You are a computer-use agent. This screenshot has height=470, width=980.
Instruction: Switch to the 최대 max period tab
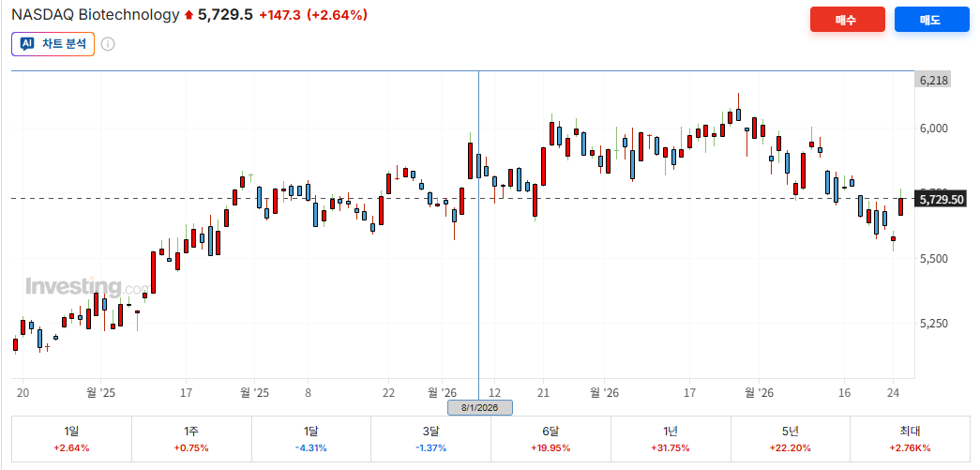coord(910,439)
